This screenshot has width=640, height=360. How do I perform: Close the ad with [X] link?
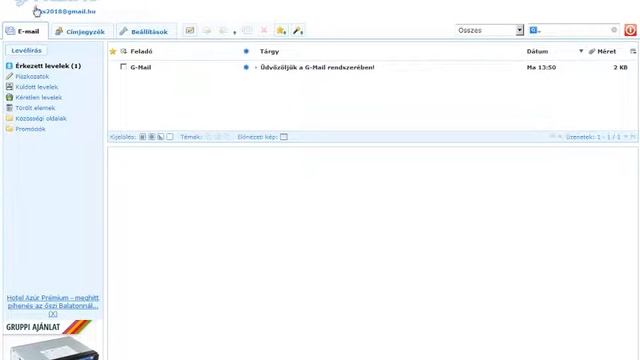coord(53,314)
